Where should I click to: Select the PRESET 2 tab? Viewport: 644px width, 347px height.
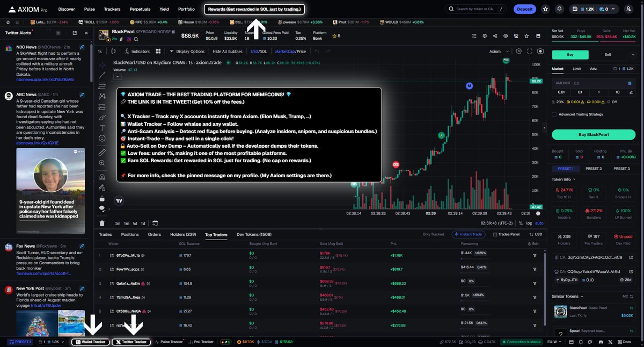coord(593,169)
